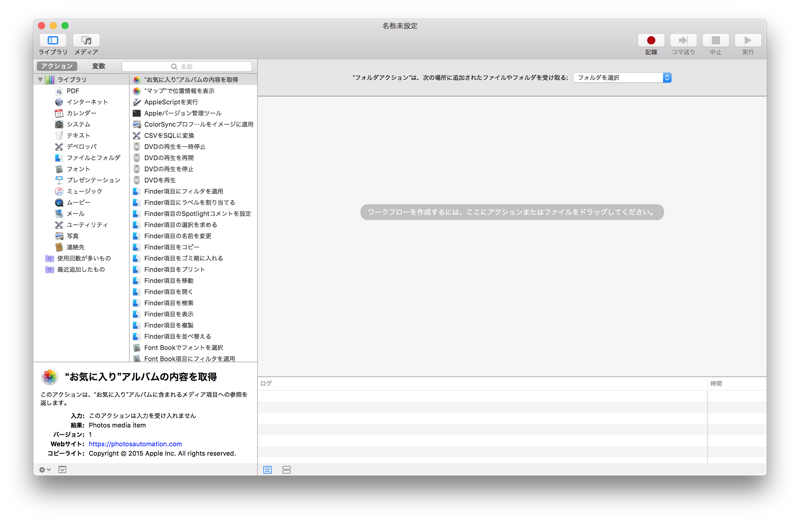Screen dimensions: 800x523
Task: Select the メール category
Action: 70,214
